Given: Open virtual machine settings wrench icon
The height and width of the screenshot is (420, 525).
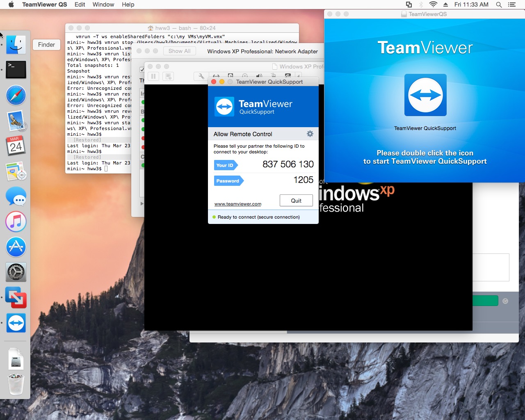Looking at the screenshot, I should point(201,76).
